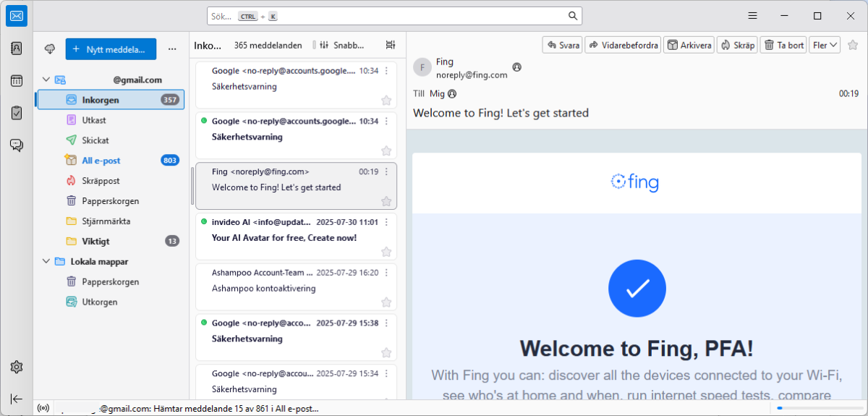Toggle star on the open message header
Viewport: 868px width, 416px height.
[853, 45]
